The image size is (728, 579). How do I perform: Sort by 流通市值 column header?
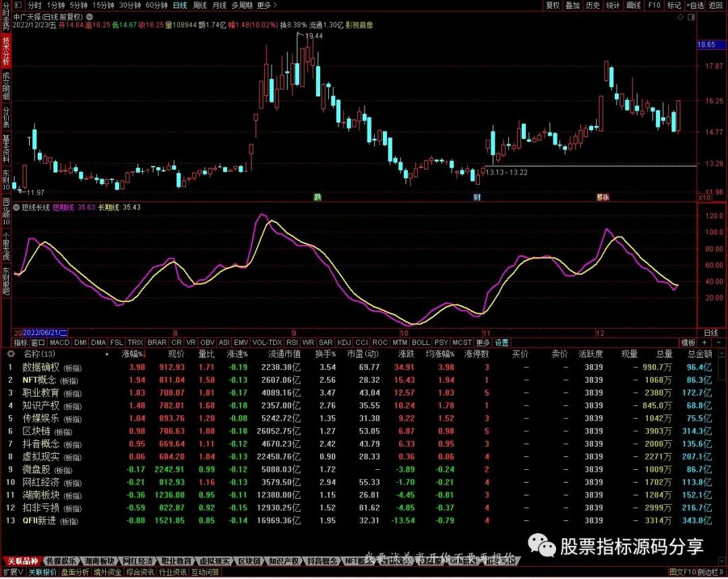[284, 354]
